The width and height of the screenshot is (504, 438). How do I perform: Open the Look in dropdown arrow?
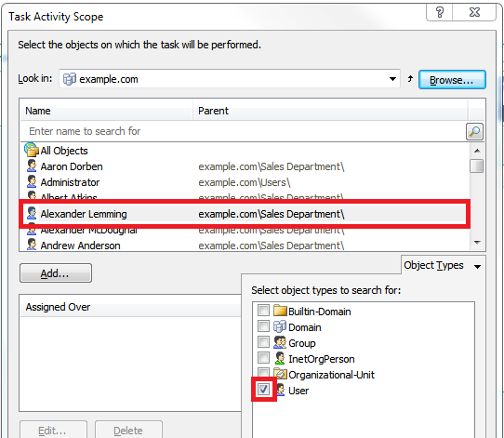pos(392,79)
